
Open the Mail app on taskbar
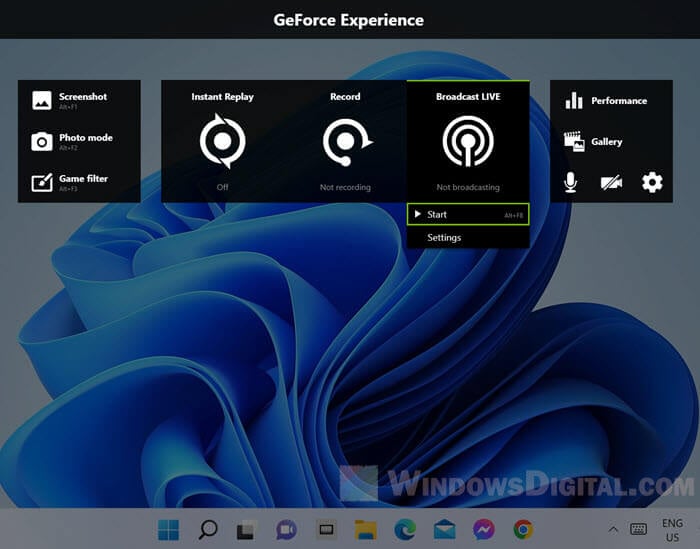(445, 530)
